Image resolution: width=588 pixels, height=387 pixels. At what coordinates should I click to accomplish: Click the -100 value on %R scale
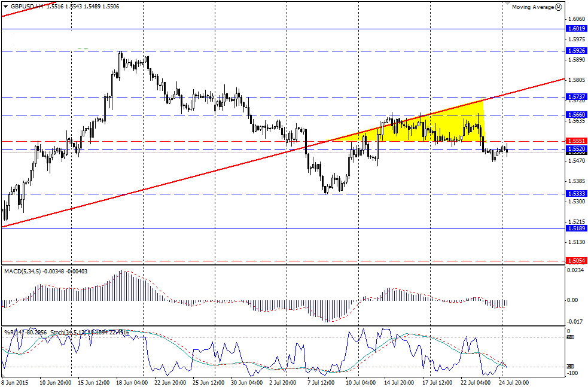574,373
